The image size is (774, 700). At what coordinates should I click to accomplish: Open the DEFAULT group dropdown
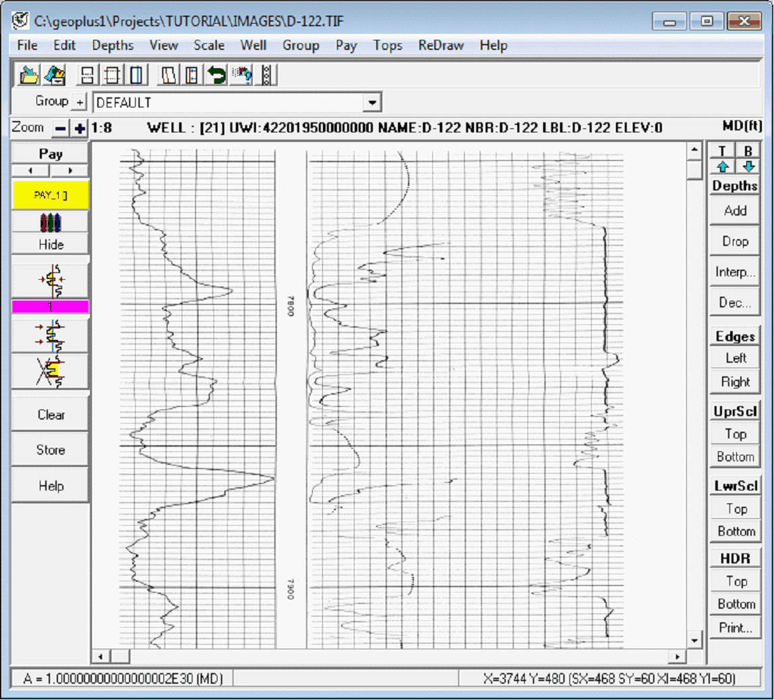[371, 103]
